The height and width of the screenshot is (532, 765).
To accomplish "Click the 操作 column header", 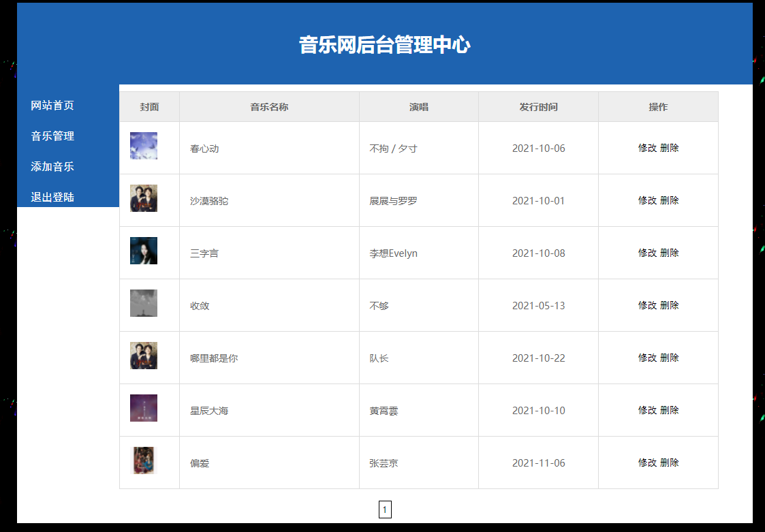I will click(x=658, y=107).
